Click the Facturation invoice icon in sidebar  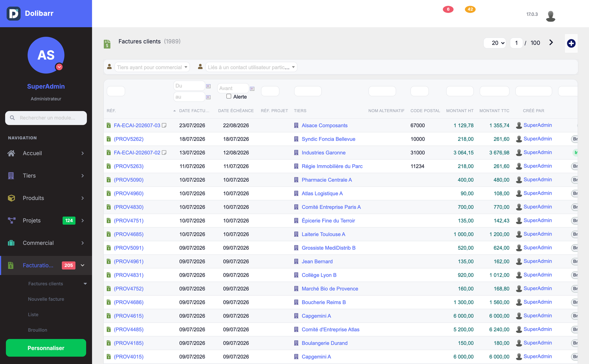pyautogui.click(x=11, y=265)
